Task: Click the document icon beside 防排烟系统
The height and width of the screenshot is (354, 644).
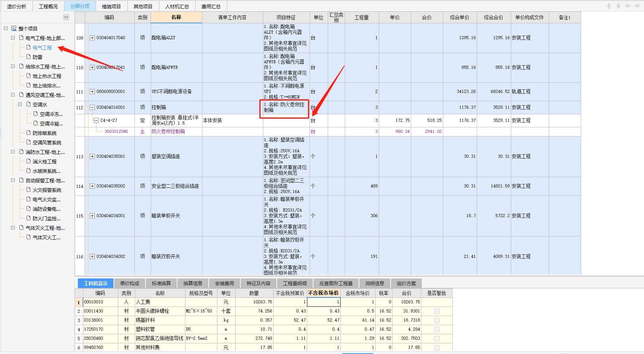Action: click(28, 133)
